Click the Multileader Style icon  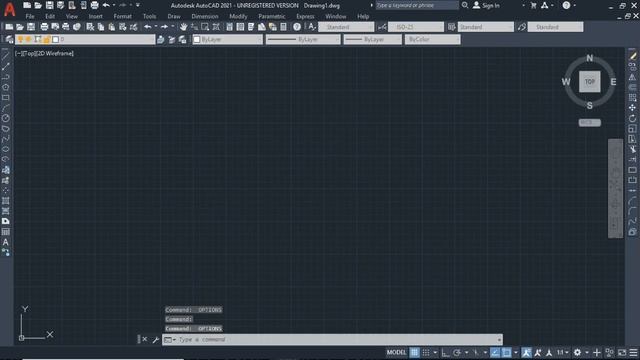[522, 27]
